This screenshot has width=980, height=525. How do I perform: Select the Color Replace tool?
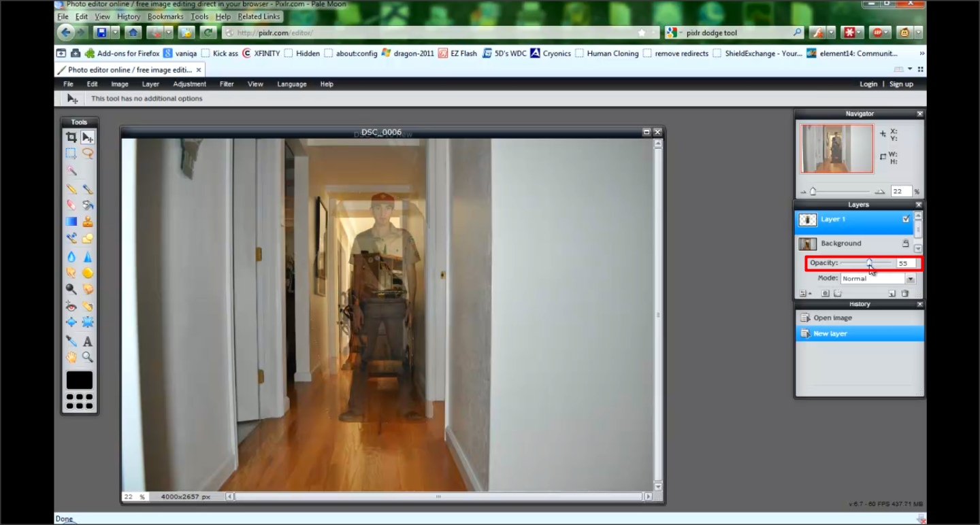[71, 238]
